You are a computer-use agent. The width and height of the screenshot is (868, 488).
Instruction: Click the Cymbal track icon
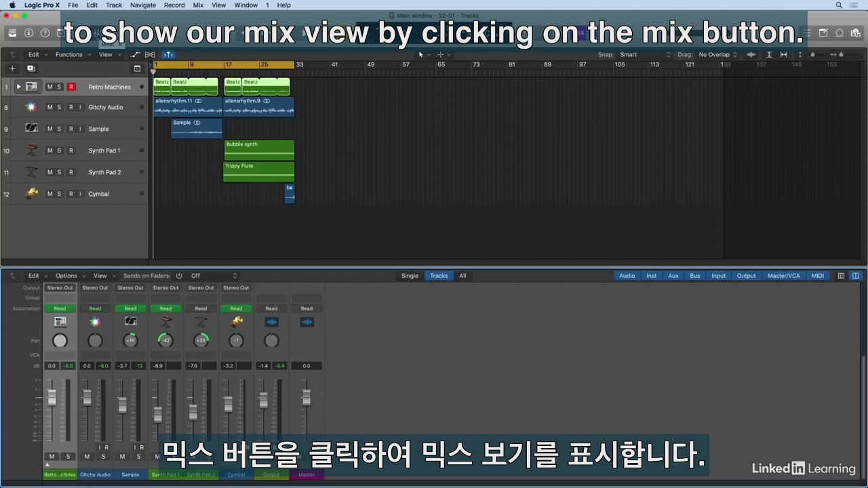tap(31, 194)
